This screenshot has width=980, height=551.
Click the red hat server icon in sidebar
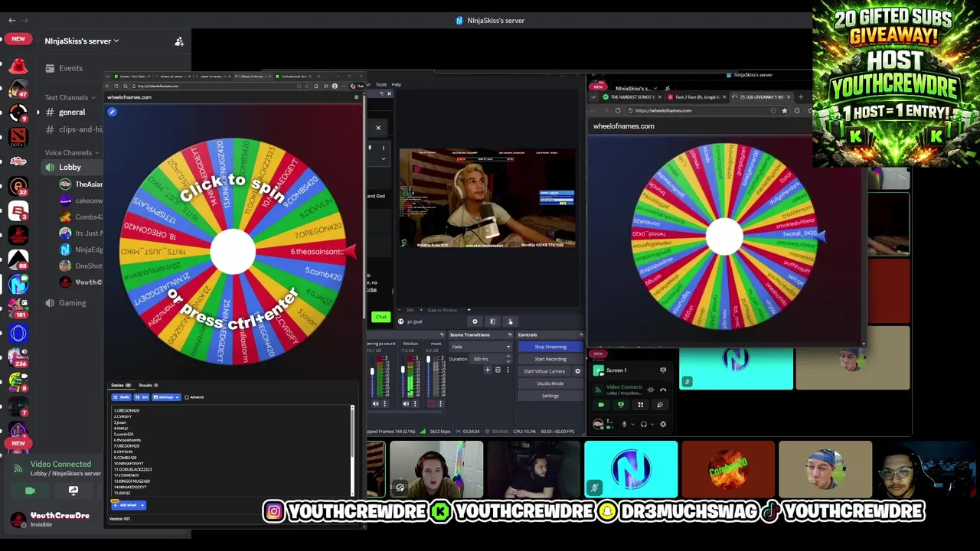[18, 66]
